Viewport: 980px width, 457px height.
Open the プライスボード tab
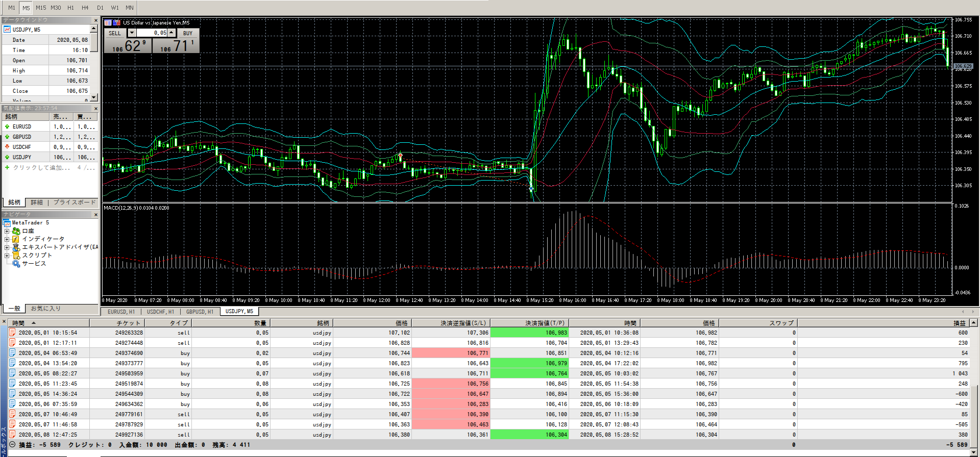tap(75, 202)
